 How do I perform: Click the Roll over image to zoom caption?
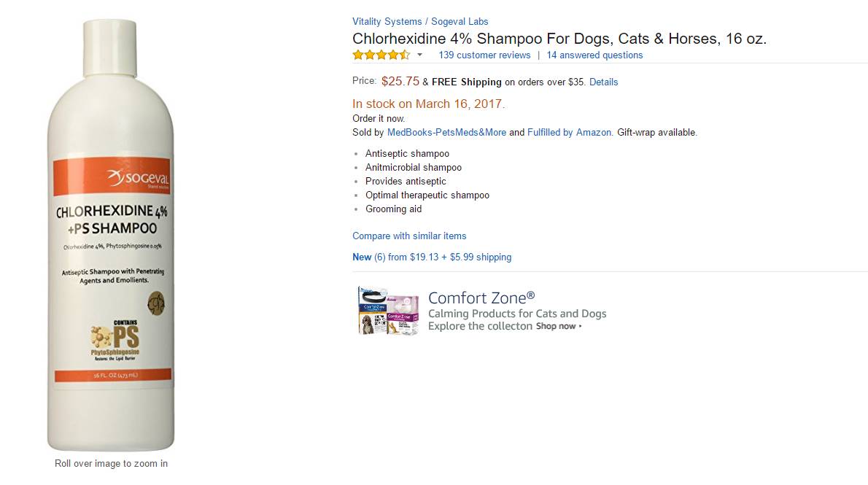(111, 464)
